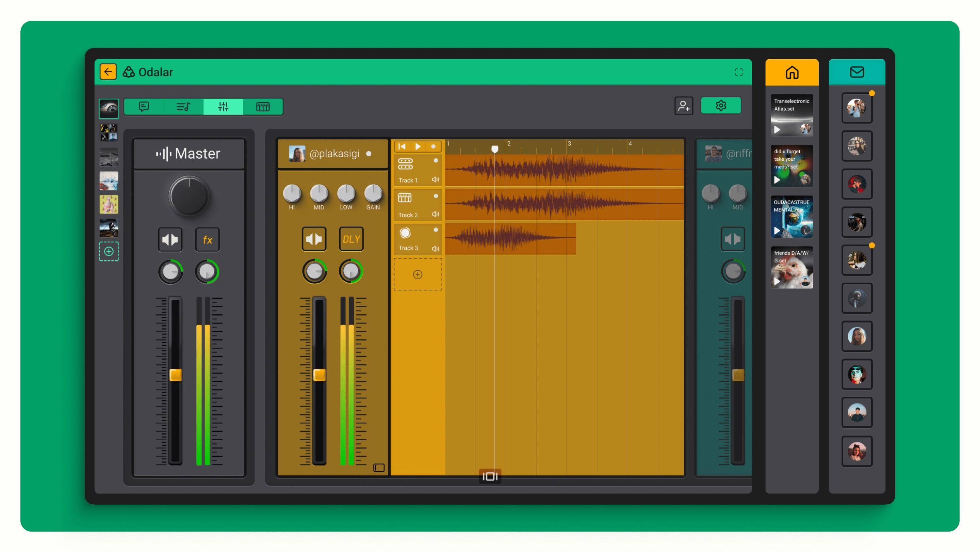Click the @riffr channel fader handle
The height and width of the screenshot is (552, 980).
point(738,375)
